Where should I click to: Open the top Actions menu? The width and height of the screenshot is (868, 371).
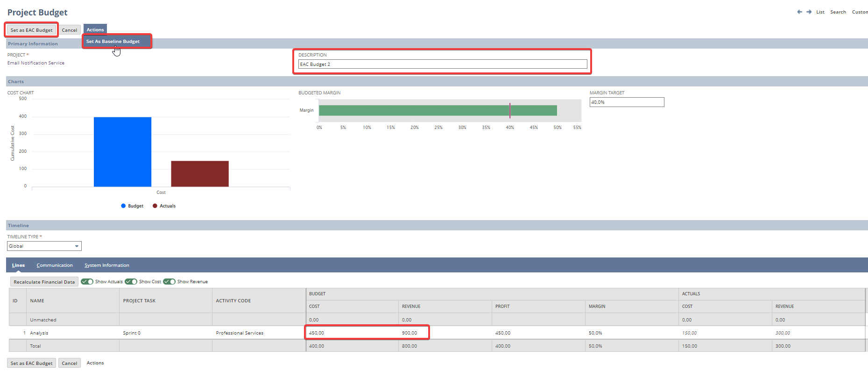[x=95, y=30]
